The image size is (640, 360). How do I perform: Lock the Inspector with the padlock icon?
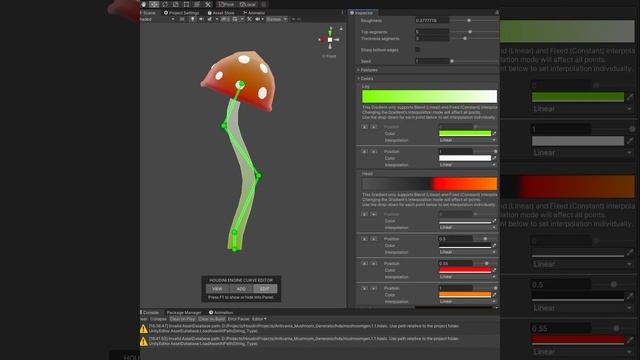click(497, 13)
